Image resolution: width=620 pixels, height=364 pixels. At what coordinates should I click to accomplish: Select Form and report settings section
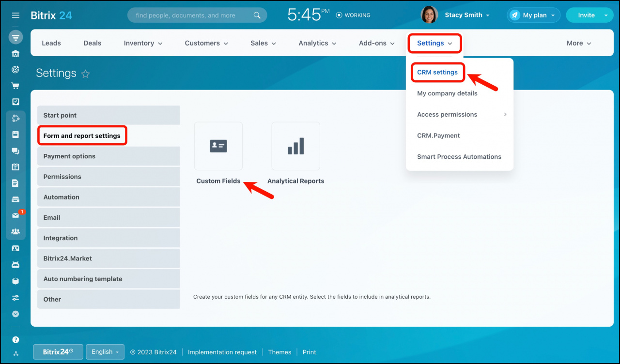point(108,136)
